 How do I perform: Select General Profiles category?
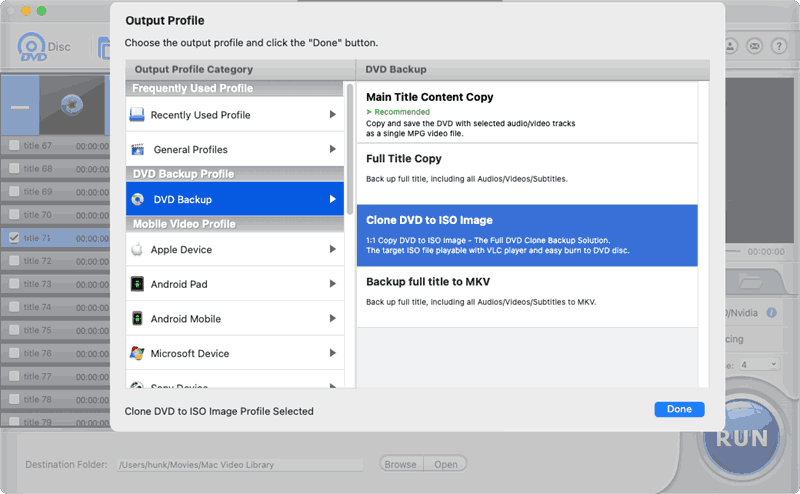click(235, 149)
